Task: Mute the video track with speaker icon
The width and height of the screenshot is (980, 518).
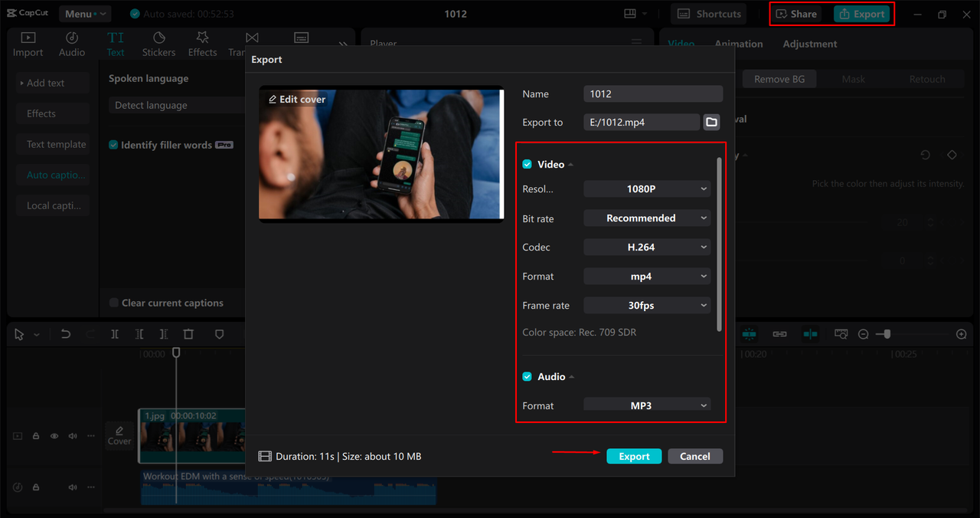Action: click(73, 436)
